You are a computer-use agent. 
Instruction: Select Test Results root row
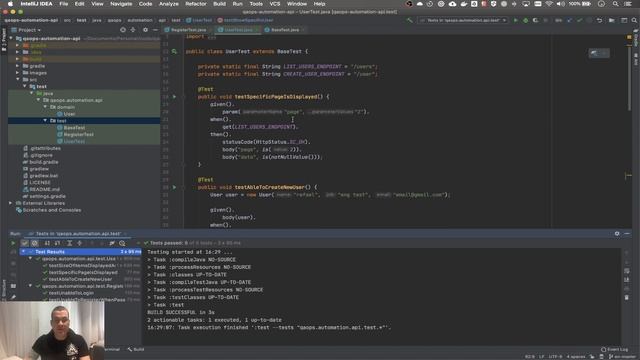pyautogui.click(x=80, y=252)
